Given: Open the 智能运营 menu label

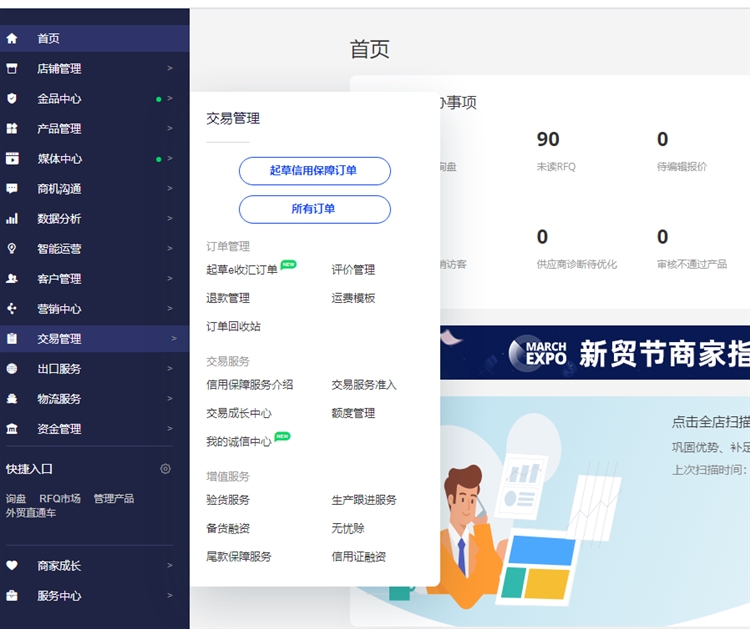Looking at the screenshot, I should (59, 249).
